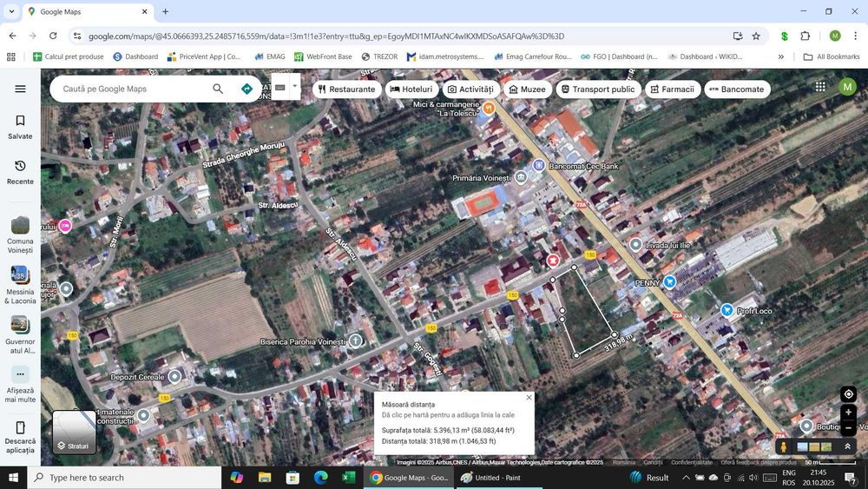
Task: Bookmark this page with star icon
Action: click(x=756, y=36)
